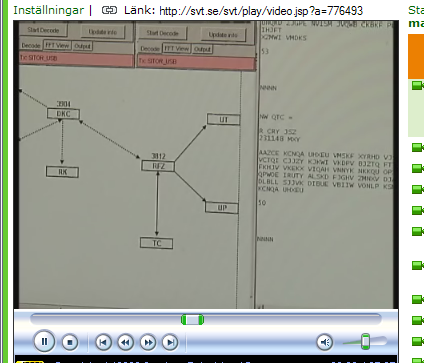Click the volume slider handle

[x=366, y=342]
